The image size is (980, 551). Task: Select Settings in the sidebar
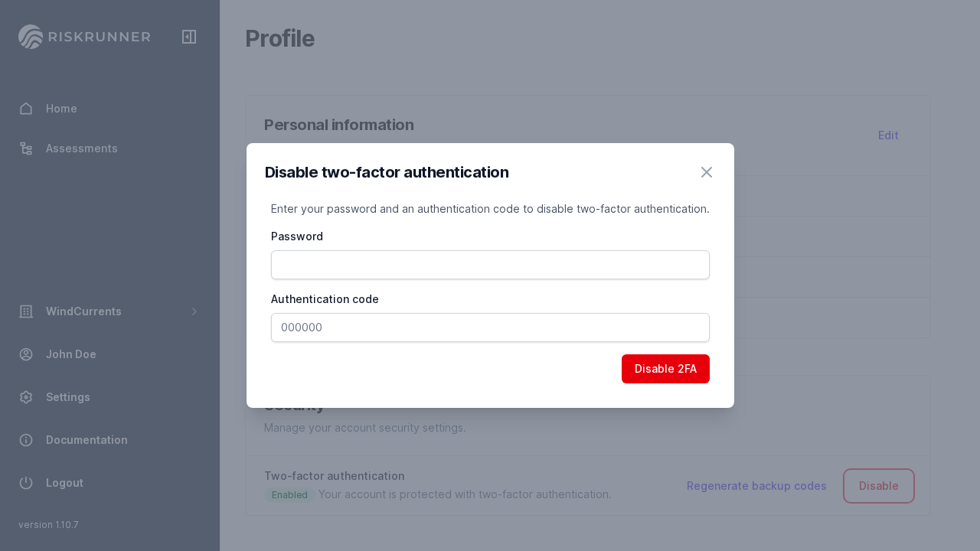[x=68, y=397]
